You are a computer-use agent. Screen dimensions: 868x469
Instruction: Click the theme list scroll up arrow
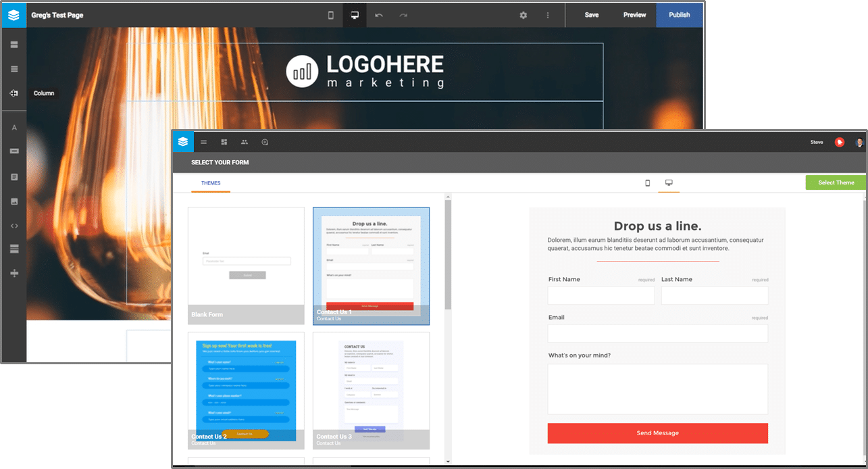pyautogui.click(x=448, y=197)
